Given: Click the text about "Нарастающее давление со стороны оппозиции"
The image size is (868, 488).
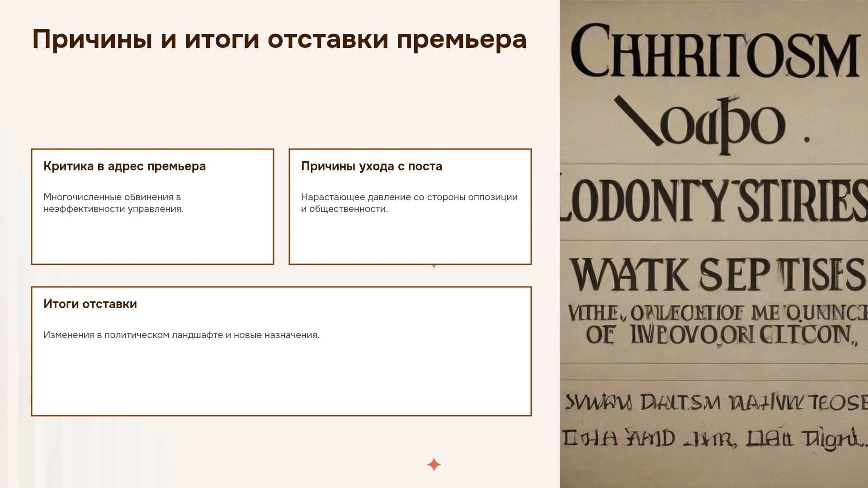Looking at the screenshot, I should point(409,203).
